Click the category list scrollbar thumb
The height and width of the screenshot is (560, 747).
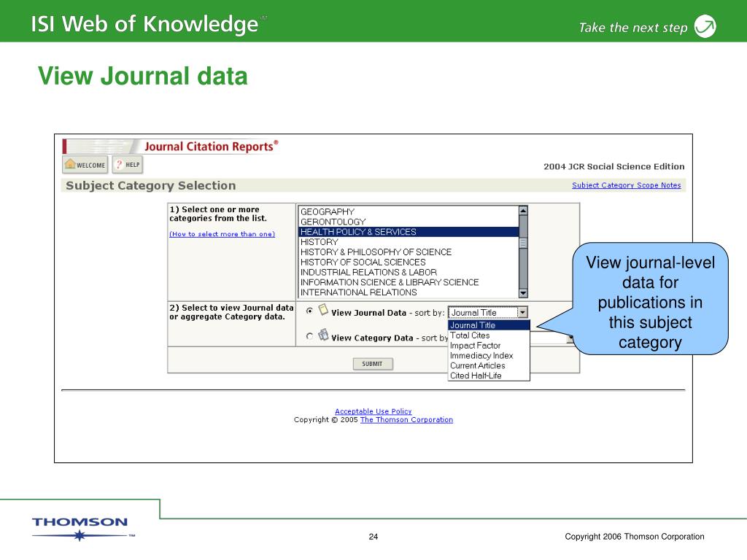tap(523, 243)
